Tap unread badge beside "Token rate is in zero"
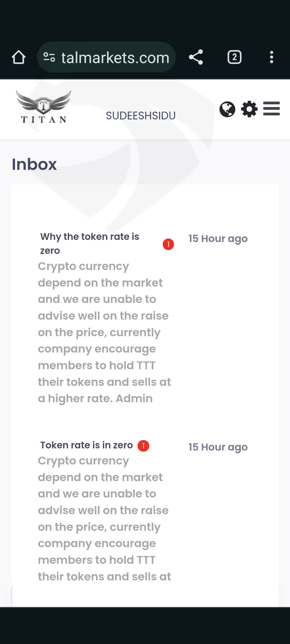 [x=143, y=446]
